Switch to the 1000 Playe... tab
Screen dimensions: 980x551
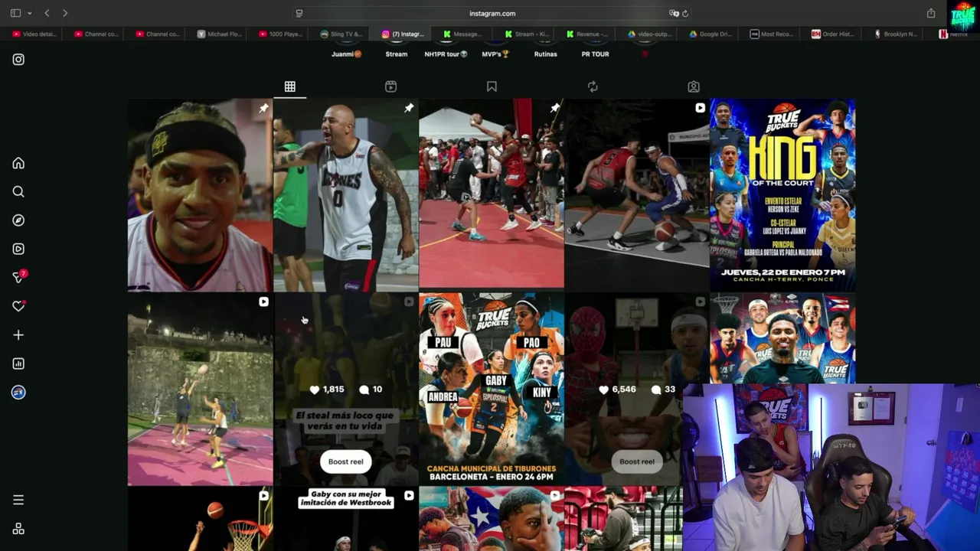(x=281, y=34)
